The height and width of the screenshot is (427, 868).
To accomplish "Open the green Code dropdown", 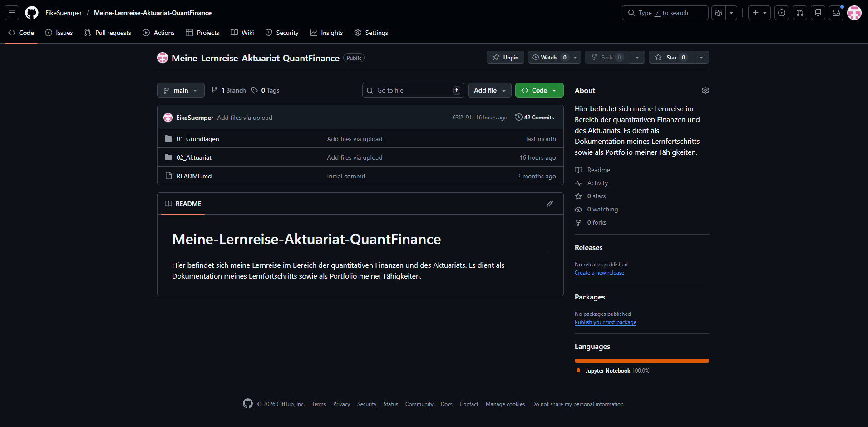I will pyautogui.click(x=539, y=90).
